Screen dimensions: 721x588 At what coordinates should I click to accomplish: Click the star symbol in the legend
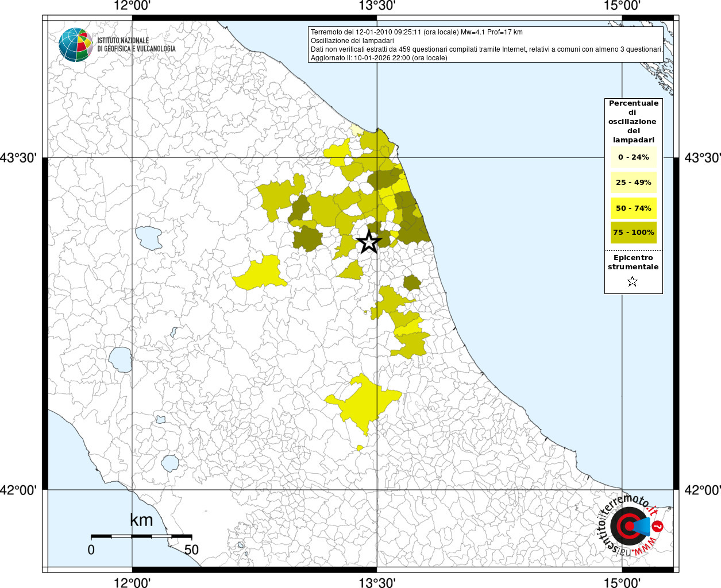[x=633, y=281]
